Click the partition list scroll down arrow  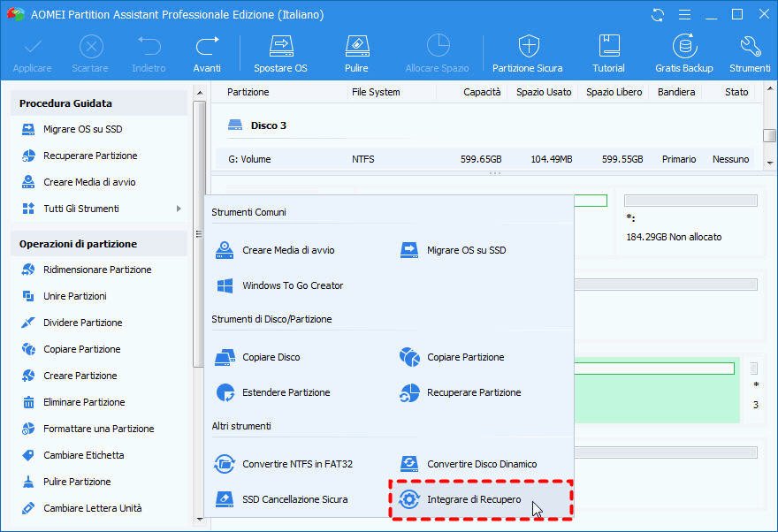point(769,163)
